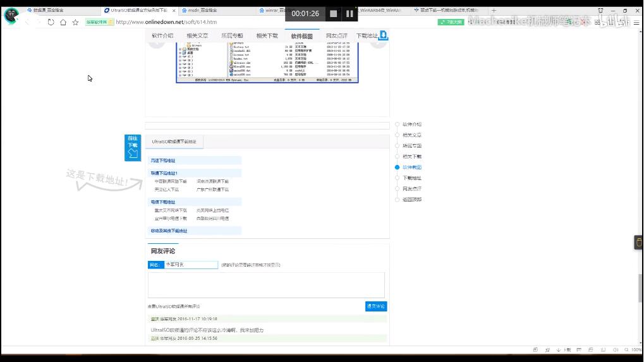Select active 软件截图 side navigation dot
The width and height of the screenshot is (644, 362).
[397, 167]
